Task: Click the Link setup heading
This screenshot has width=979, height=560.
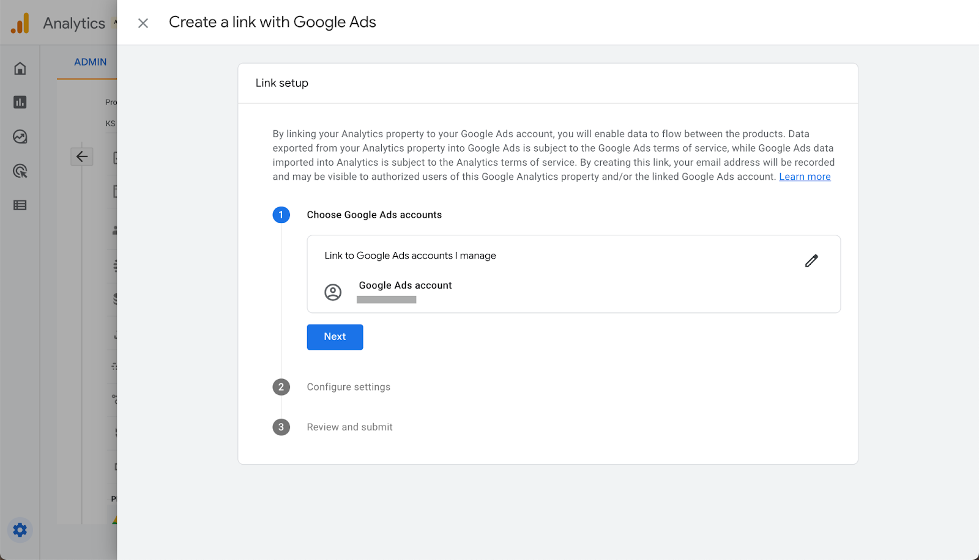Action: pyautogui.click(x=282, y=83)
